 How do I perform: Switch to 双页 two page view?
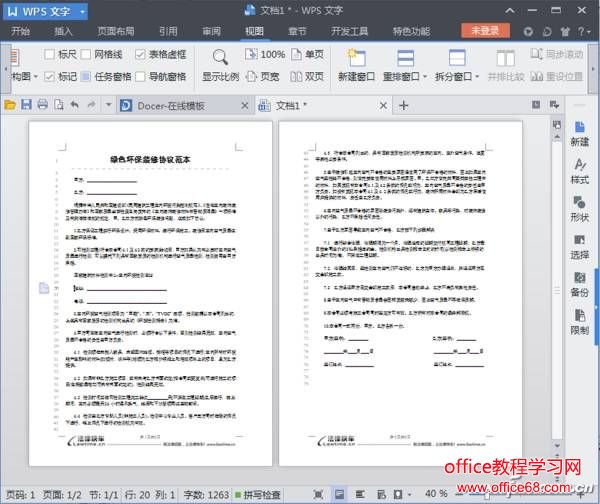[x=307, y=77]
